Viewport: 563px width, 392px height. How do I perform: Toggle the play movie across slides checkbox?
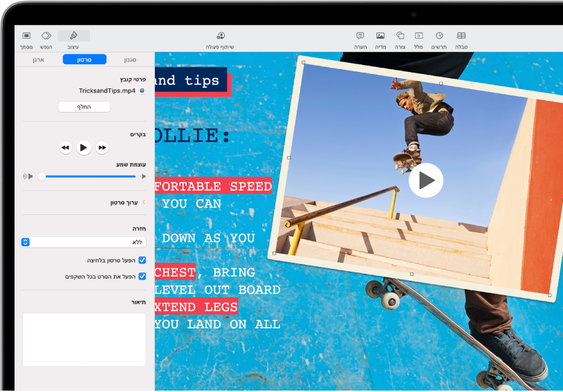point(142,277)
